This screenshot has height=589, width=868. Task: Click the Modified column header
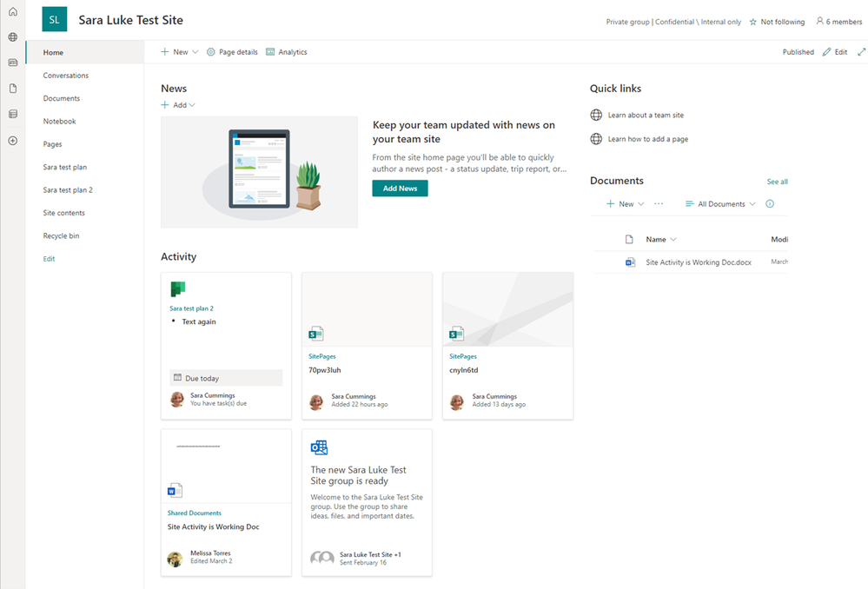coord(779,239)
